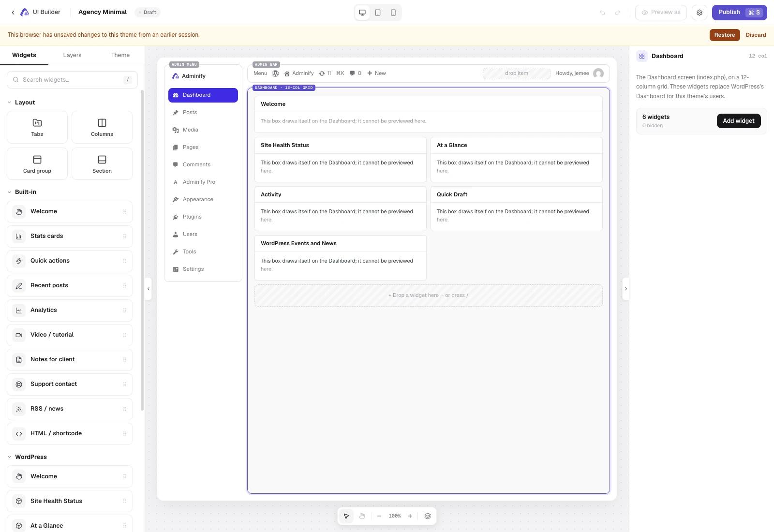The image size is (774, 532).
Task: Click Appearance in the admin menu
Action: 203,200
